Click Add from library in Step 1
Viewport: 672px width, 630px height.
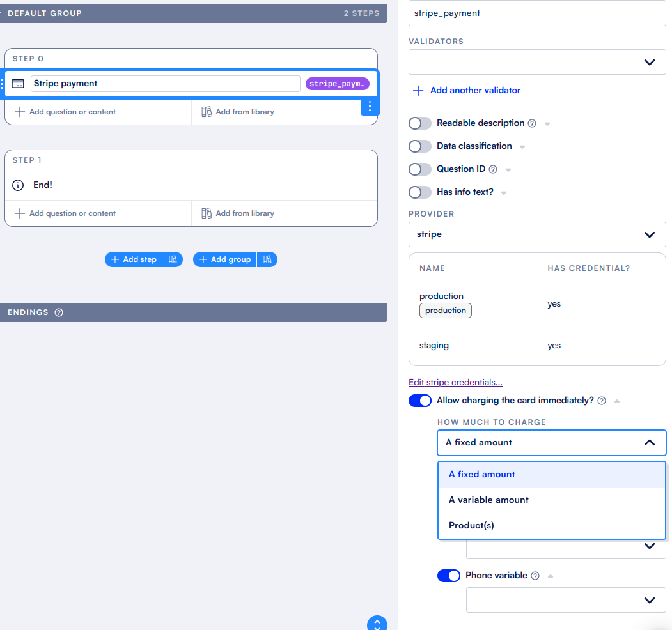click(x=238, y=213)
